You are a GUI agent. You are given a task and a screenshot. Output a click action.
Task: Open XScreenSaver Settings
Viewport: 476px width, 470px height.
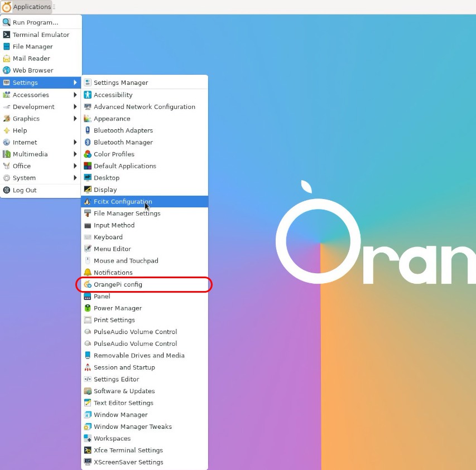145,462
